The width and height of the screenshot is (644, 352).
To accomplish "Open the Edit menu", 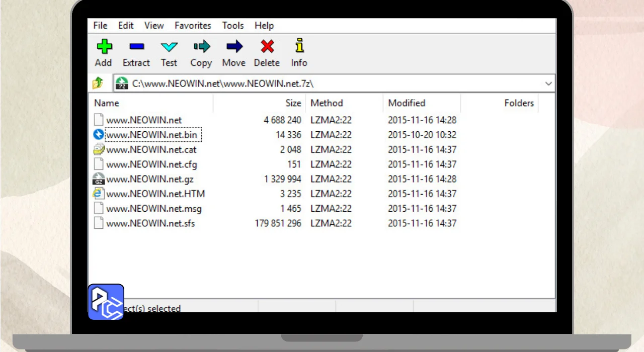I will [x=126, y=26].
